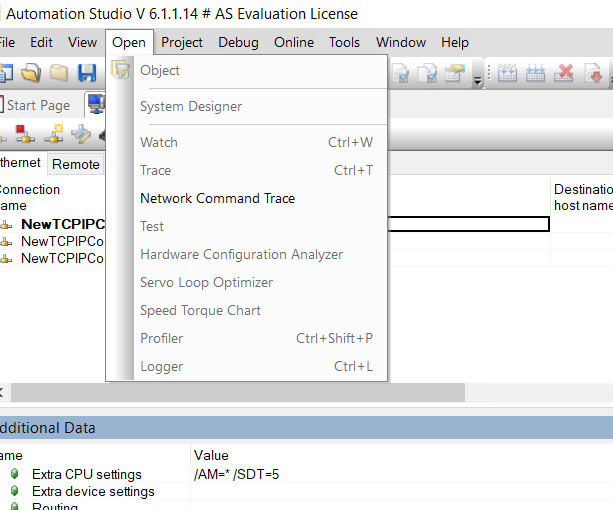Select Network Command Trace
Viewport: 613px width, 510px height.
click(x=247, y=199)
